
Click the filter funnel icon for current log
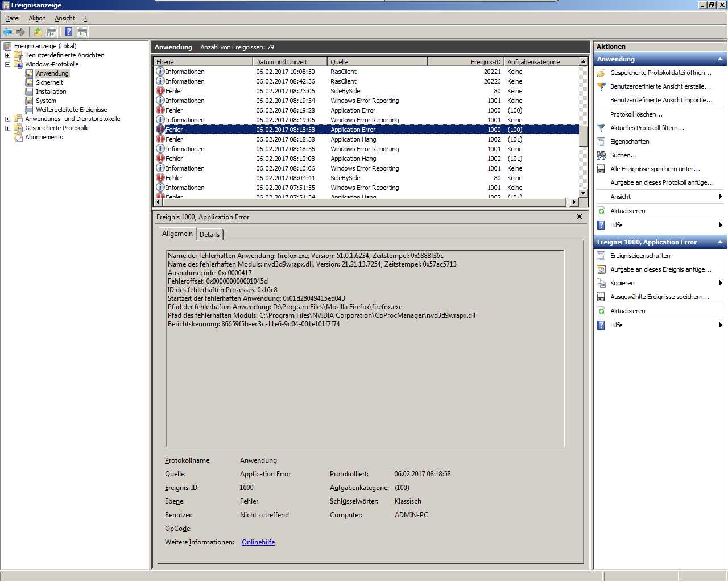(601, 128)
